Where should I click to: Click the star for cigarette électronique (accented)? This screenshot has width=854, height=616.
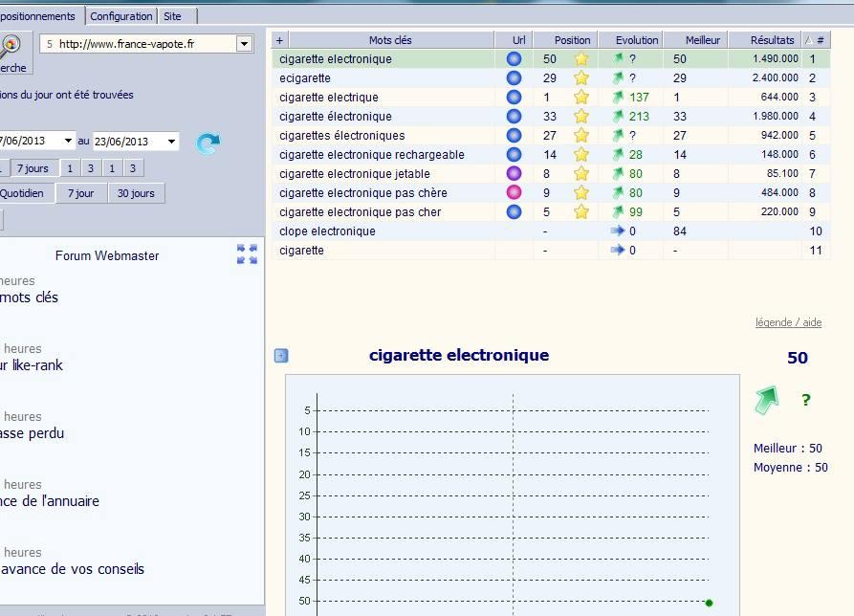point(581,116)
